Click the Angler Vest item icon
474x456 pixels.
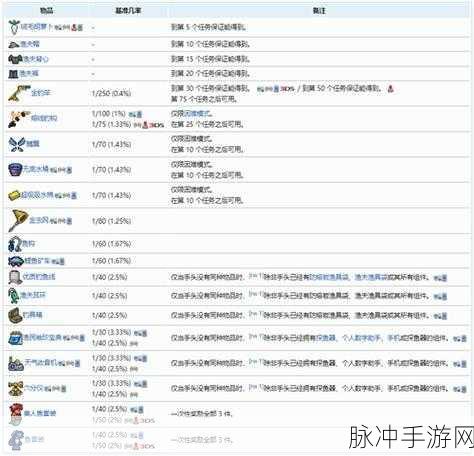(x=15, y=59)
